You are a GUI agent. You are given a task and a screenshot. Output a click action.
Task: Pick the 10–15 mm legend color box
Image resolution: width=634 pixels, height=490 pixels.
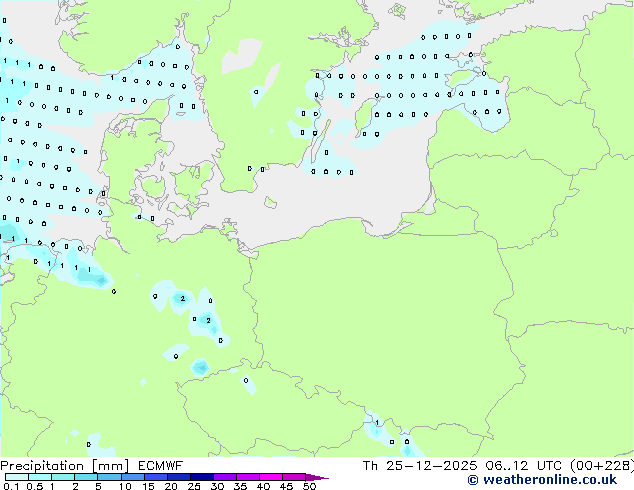pos(133,477)
